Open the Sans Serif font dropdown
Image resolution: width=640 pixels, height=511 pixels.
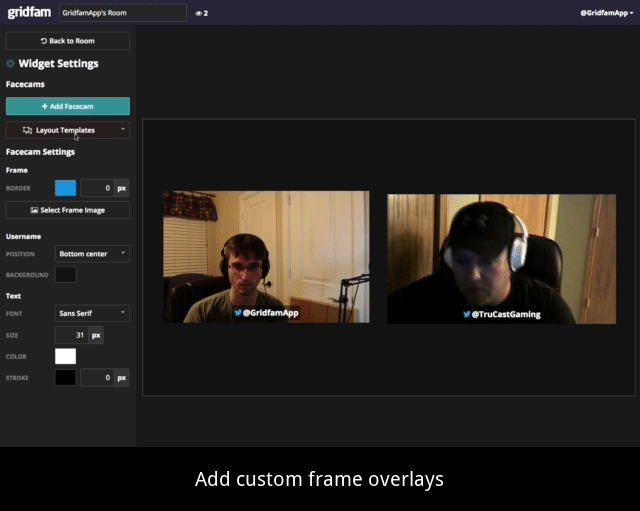click(x=92, y=313)
